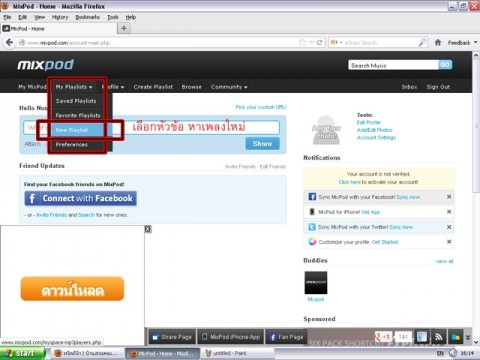Open the Feedback dropdown
Image resolution: width=480 pixels, height=360 pixels.
point(462,43)
